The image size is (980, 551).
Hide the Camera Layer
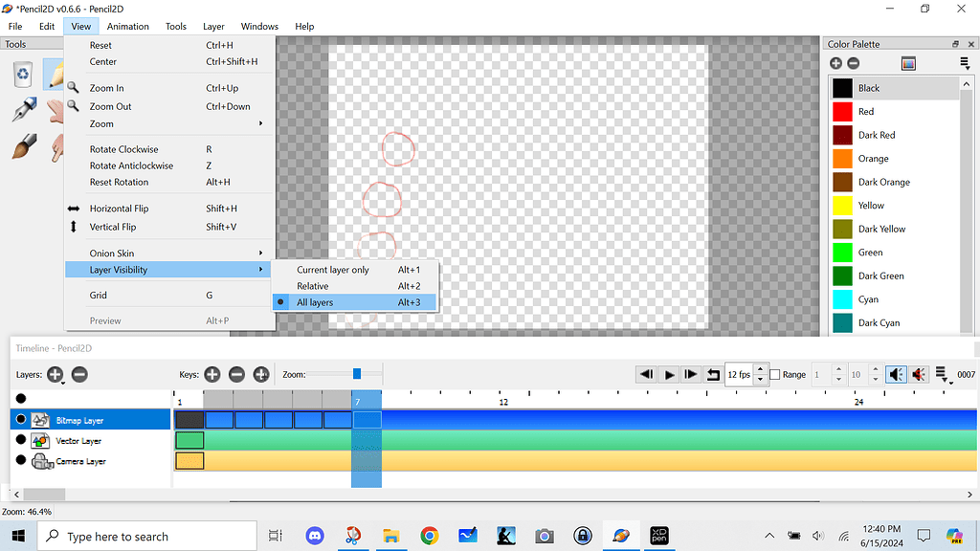(21, 460)
